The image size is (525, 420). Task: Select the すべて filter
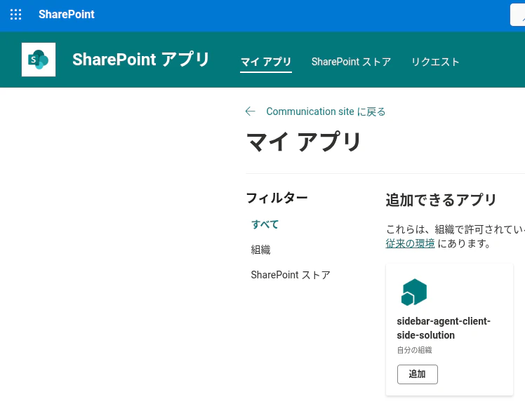pyautogui.click(x=265, y=224)
